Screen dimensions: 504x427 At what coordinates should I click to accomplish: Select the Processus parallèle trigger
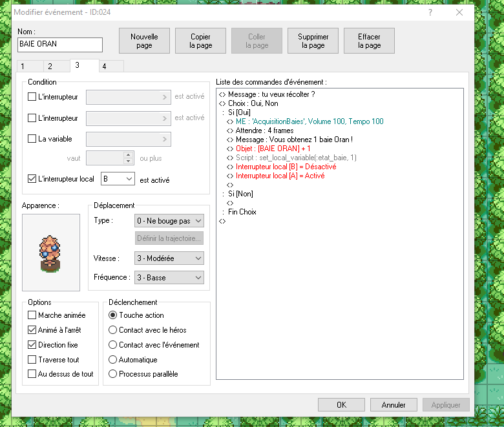[112, 374]
